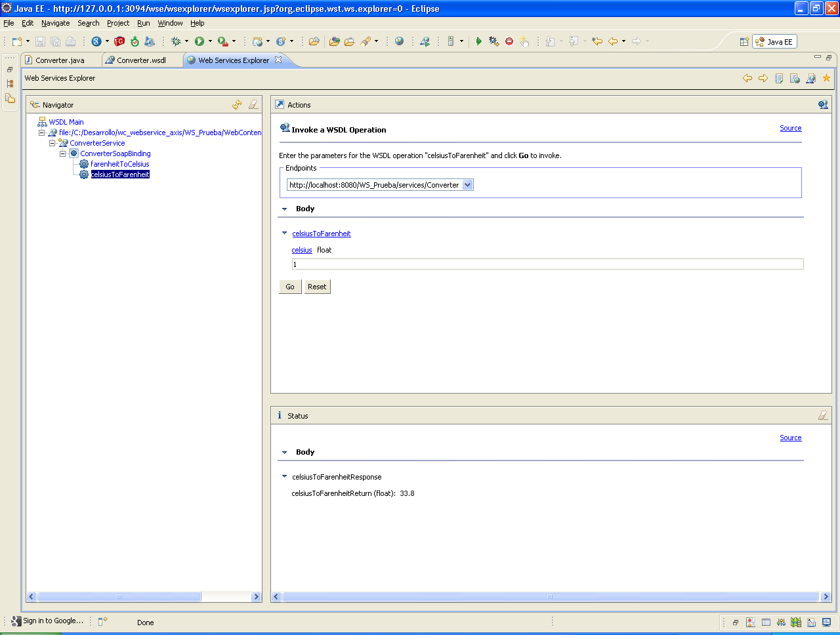The height and width of the screenshot is (635, 840).
Task: Click the Navigator clear eraser icon
Action: pyautogui.click(x=253, y=104)
